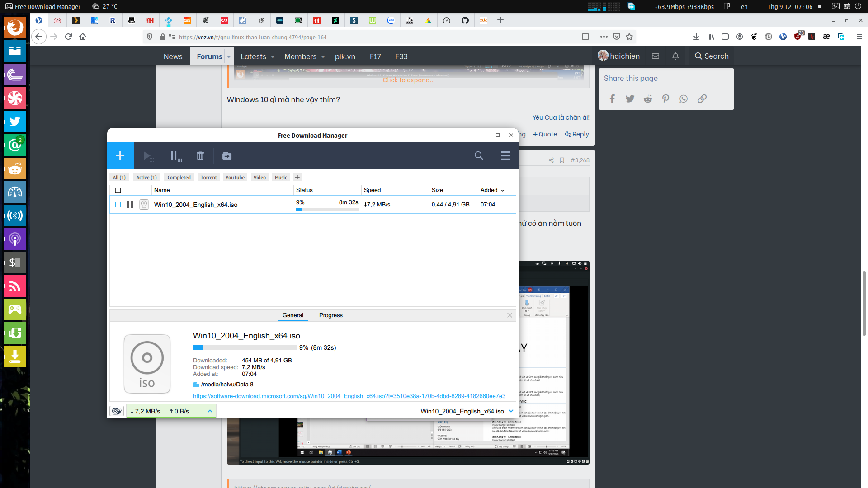Click the details panel progress bar
Image resolution: width=868 pixels, height=488 pixels.
(x=245, y=347)
